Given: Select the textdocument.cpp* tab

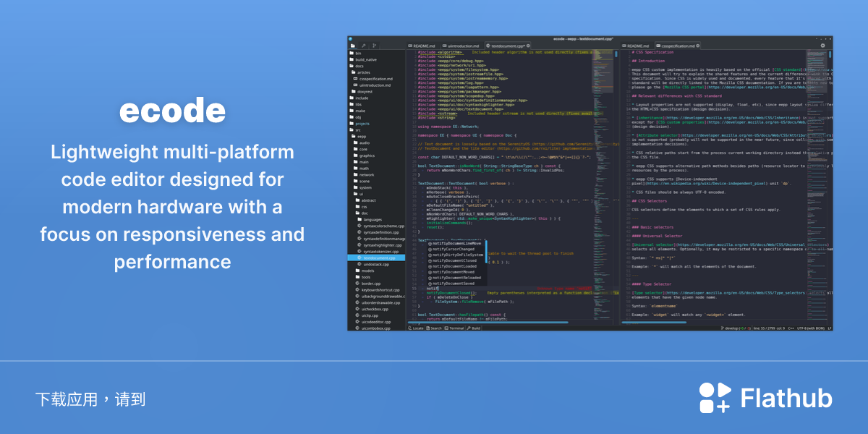Looking at the screenshot, I should [507, 46].
